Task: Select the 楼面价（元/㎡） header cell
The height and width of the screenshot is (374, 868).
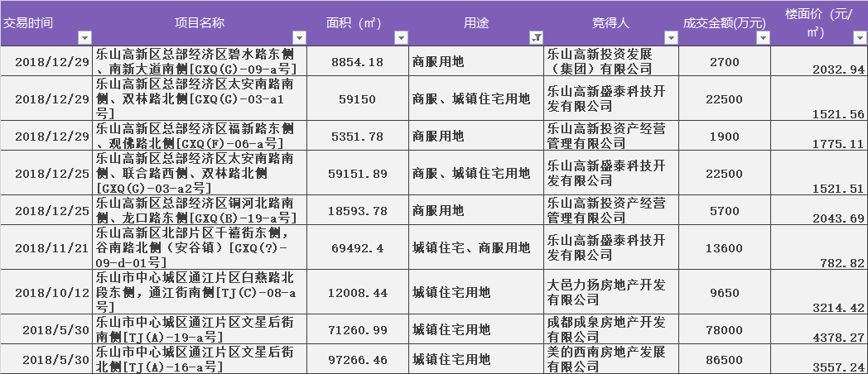Action: coord(819,23)
